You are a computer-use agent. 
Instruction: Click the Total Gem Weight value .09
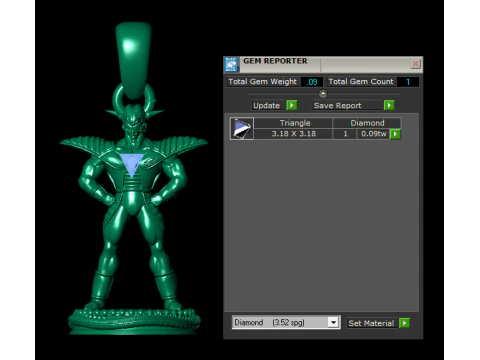click(x=312, y=82)
